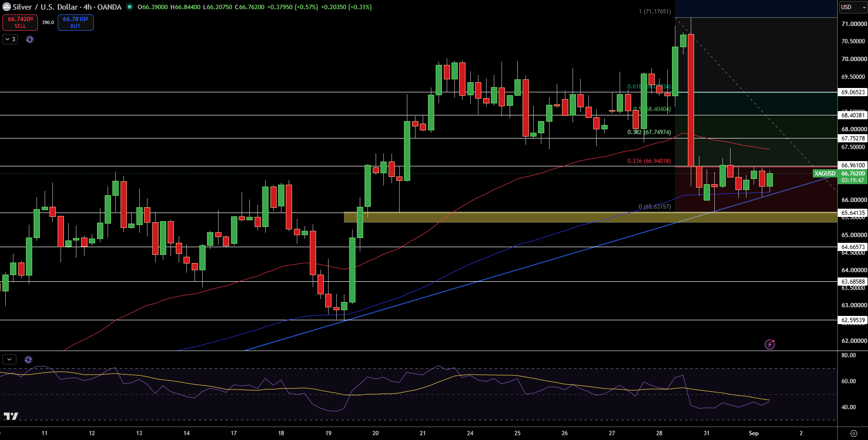The width and height of the screenshot is (868, 440).
Task: Select the 65.64135 price level label
Action: tap(853, 213)
